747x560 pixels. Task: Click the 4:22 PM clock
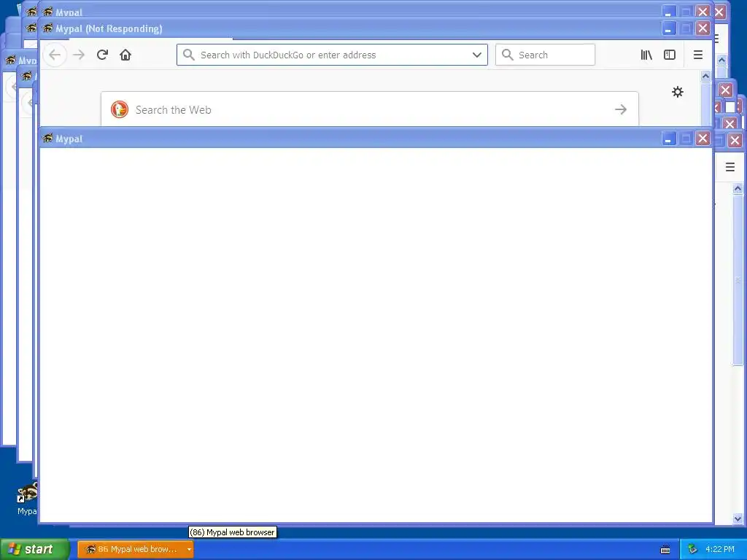720,549
